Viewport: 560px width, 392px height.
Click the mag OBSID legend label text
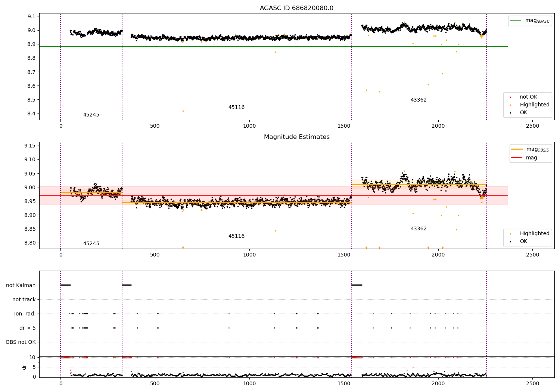coord(538,150)
